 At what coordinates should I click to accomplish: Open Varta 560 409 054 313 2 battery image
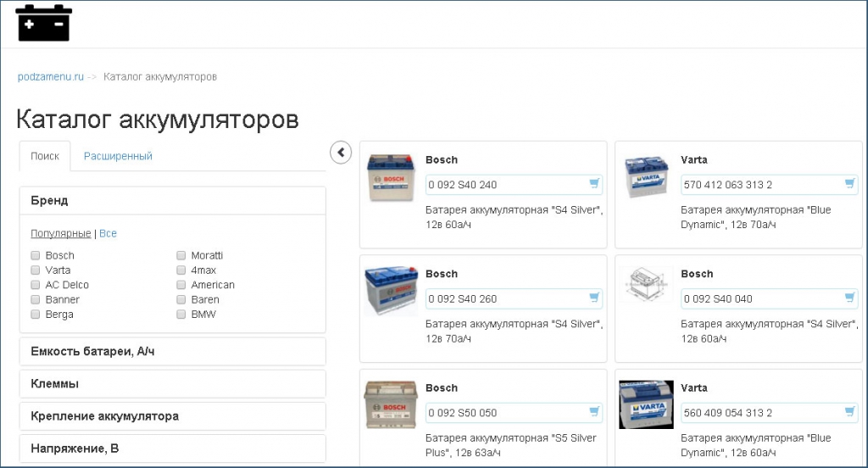click(x=646, y=404)
